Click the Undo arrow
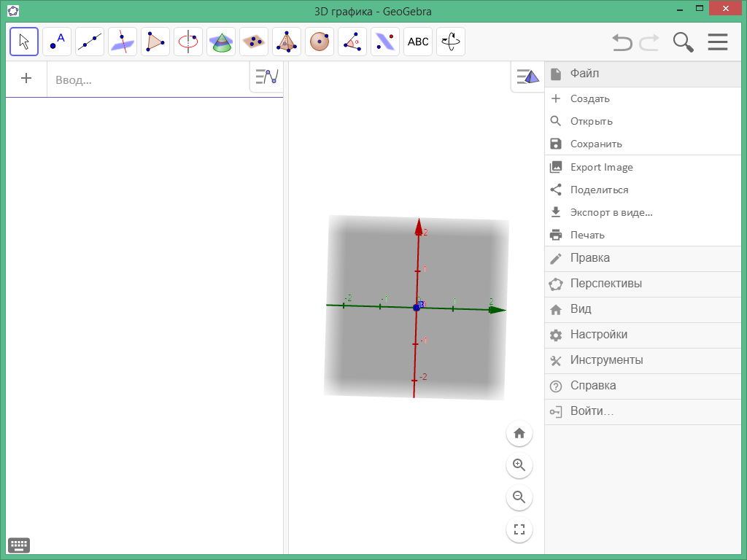Screen dimensions: 747x560 coord(622,42)
